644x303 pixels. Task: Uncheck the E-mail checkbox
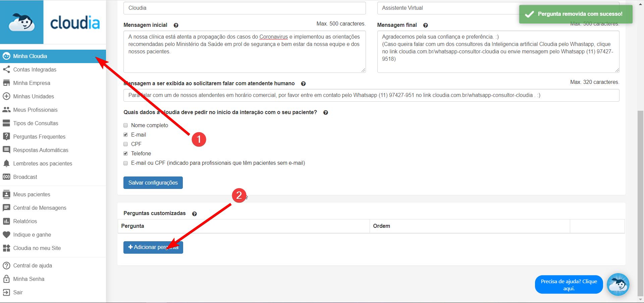125,135
